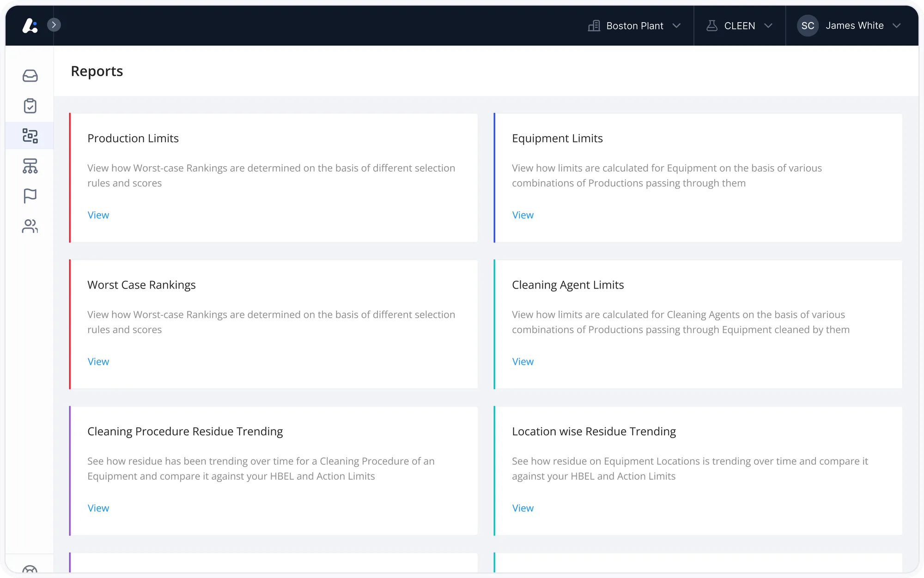Click Cleaning Procedure Residue Trending title
The height and width of the screenshot is (578, 924).
tap(185, 431)
